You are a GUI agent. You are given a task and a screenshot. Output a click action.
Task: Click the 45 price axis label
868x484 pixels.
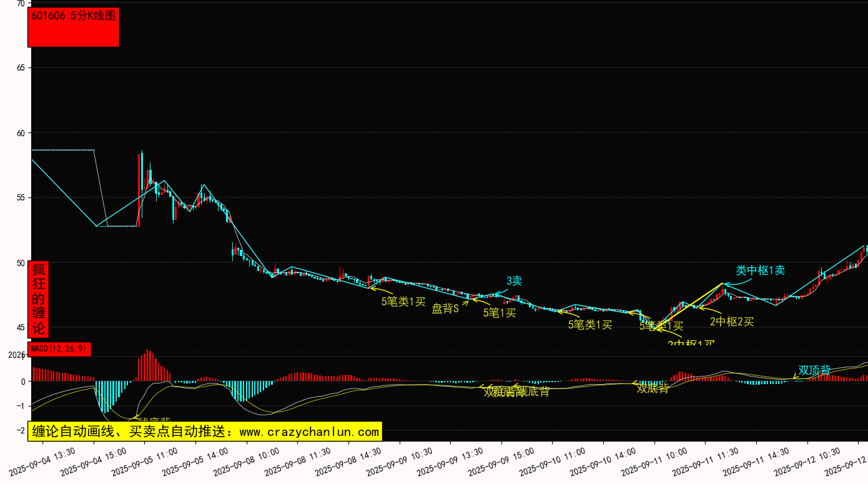(21, 327)
